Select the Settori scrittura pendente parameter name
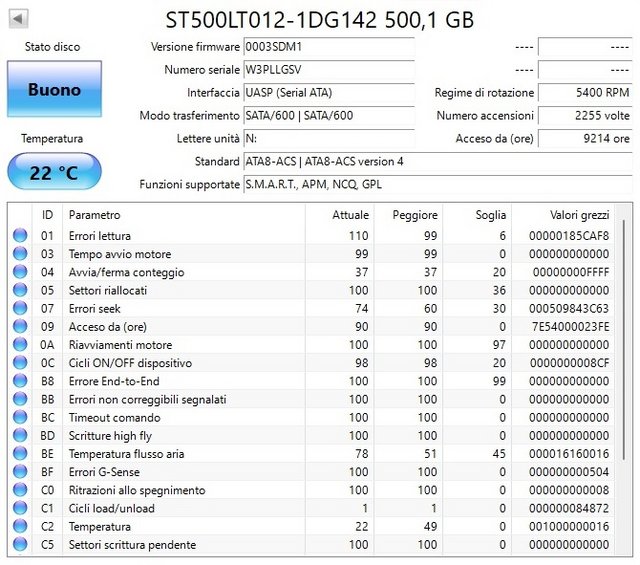The height and width of the screenshot is (565, 640). pyautogui.click(x=132, y=545)
